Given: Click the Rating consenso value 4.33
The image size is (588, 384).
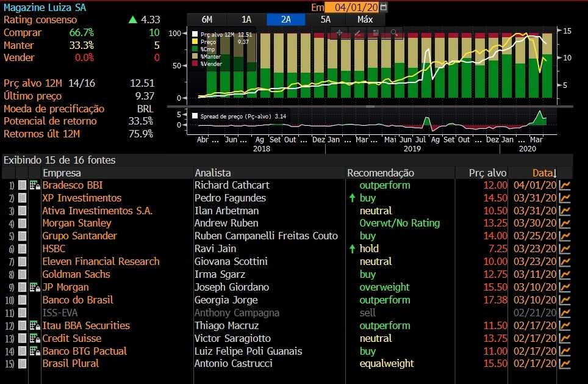Looking at the screenshot, I should pyautogui.click(x=151, y=20).
